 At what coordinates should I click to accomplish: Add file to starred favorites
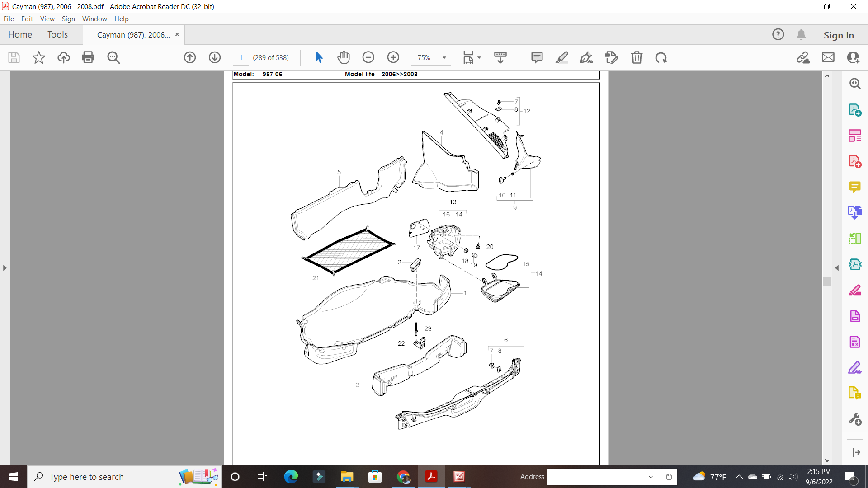39,57
